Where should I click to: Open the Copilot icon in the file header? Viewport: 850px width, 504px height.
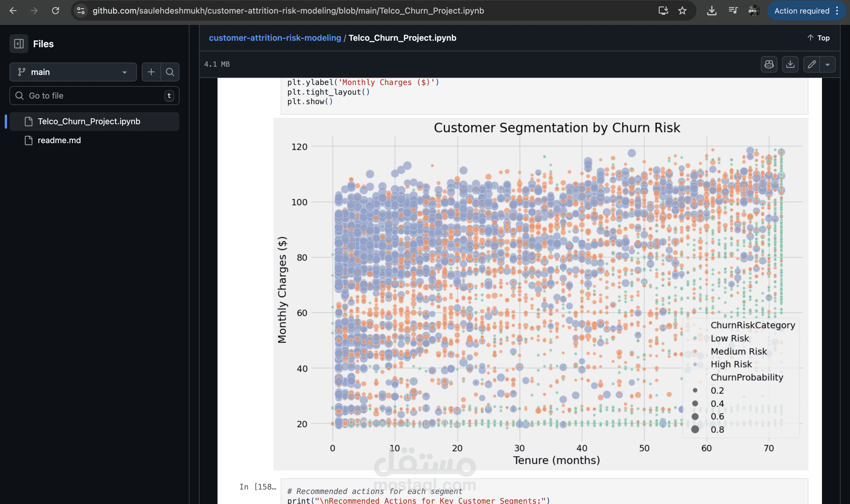coord(769,64)
